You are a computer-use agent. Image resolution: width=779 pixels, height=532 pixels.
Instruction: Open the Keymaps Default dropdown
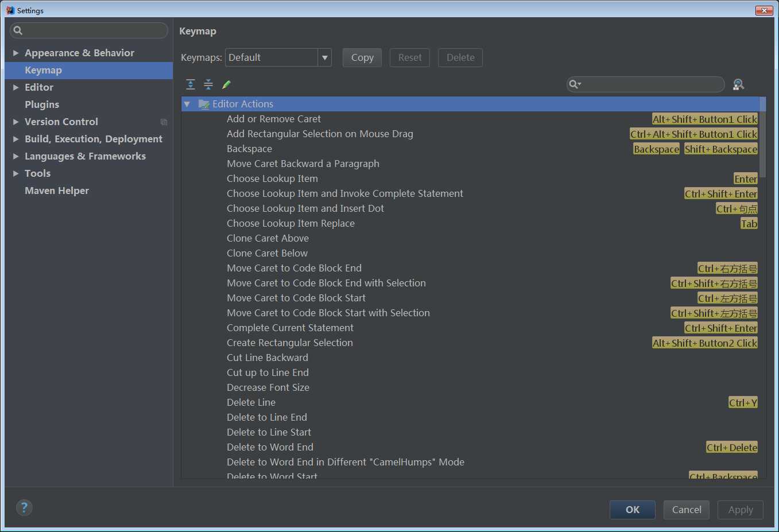pyautogui.click(x=325, y=57)
